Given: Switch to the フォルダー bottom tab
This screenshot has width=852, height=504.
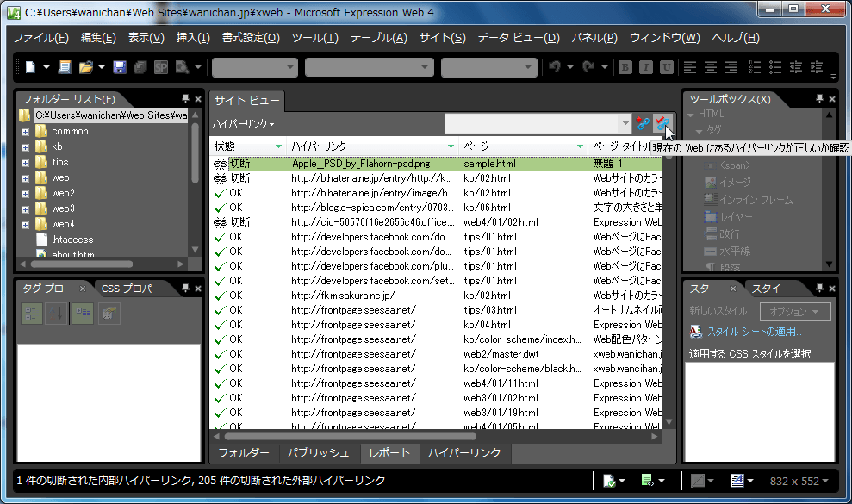Looking at the screenshot, I should pos(244,453).
